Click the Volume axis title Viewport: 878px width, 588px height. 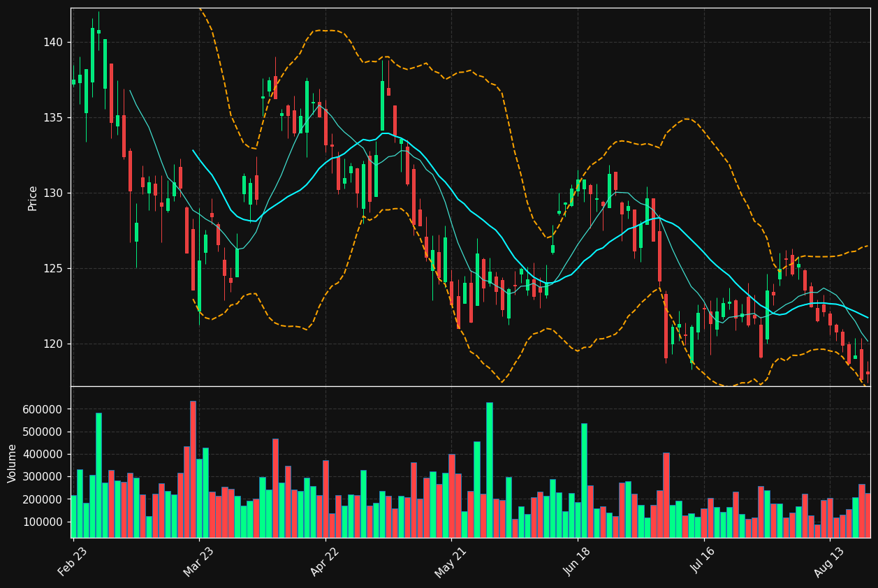tap(13, 463)
